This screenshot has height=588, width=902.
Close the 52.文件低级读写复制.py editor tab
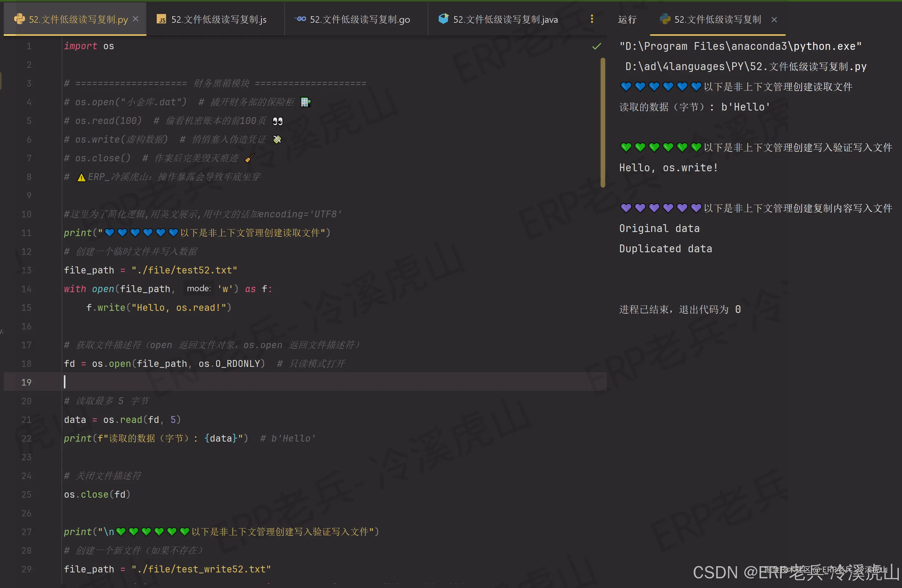pyautogui.click(x=136, y=19)
